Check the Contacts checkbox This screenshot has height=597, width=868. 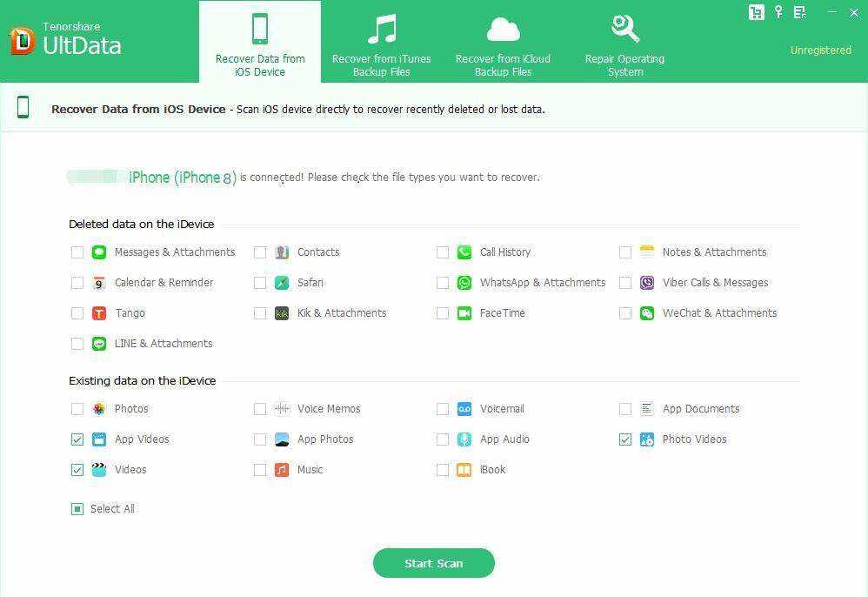tap(260, 252)
